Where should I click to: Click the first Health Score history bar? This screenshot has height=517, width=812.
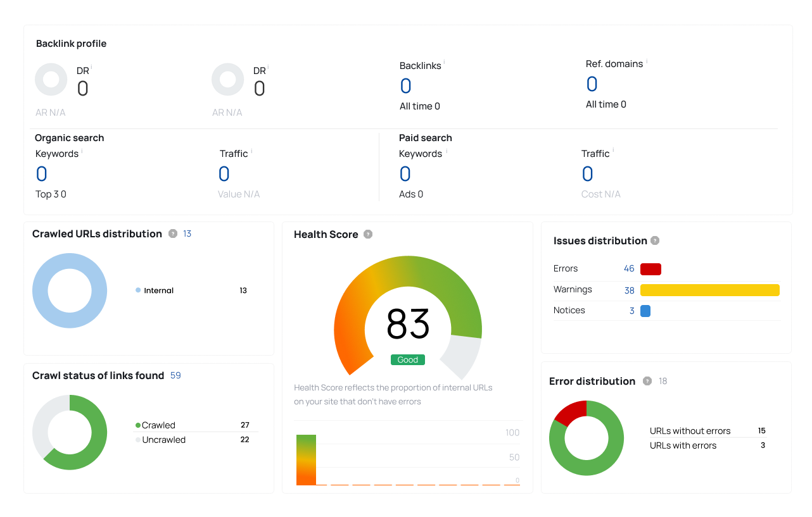tap(306, 459)
